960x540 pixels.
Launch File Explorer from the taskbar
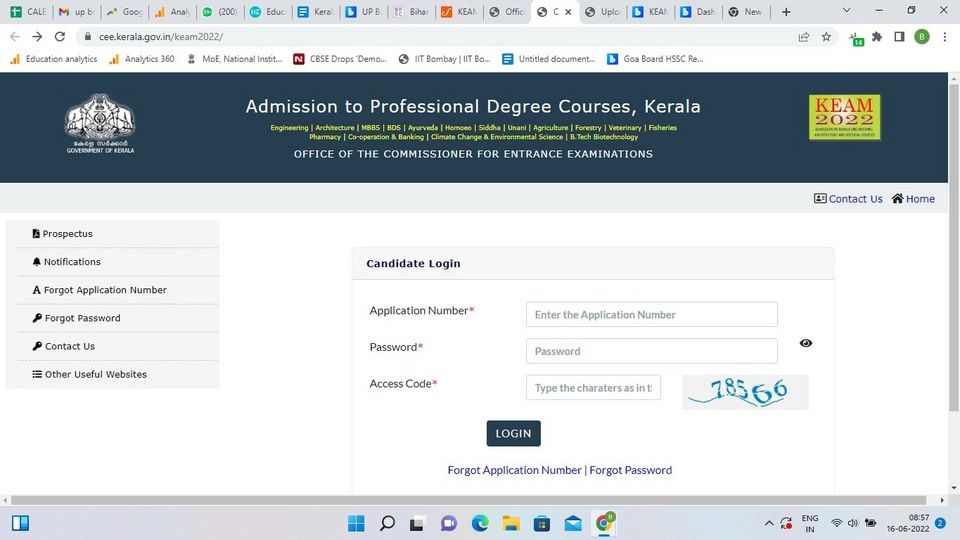coord(511,523)
